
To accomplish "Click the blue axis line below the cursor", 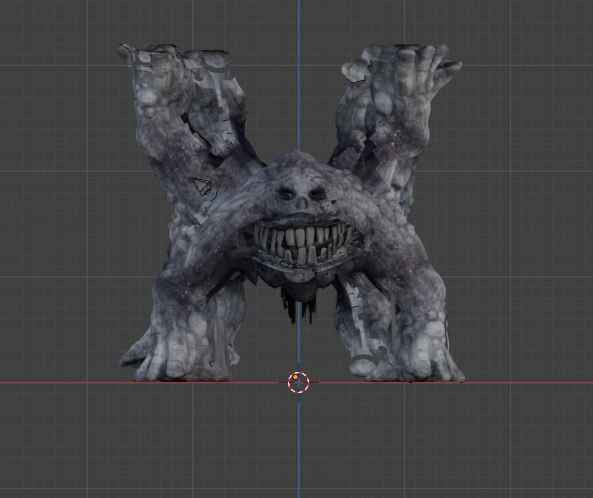I will point(298,446).
